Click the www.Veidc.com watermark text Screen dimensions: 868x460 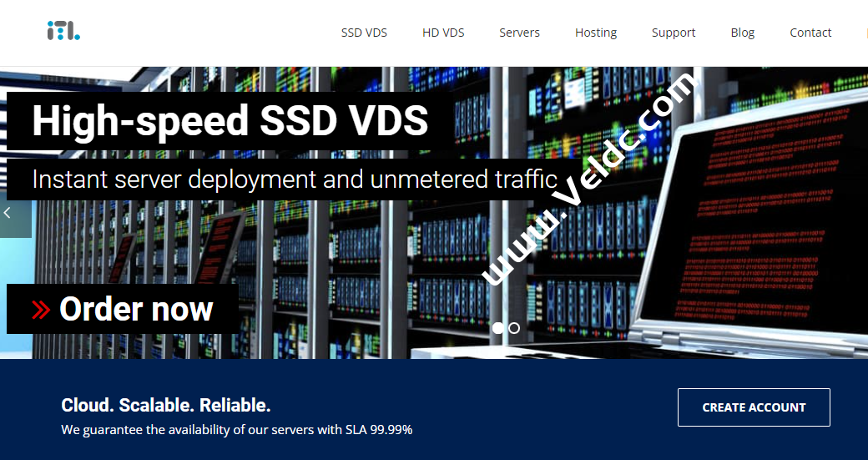(x=588, y=179)
